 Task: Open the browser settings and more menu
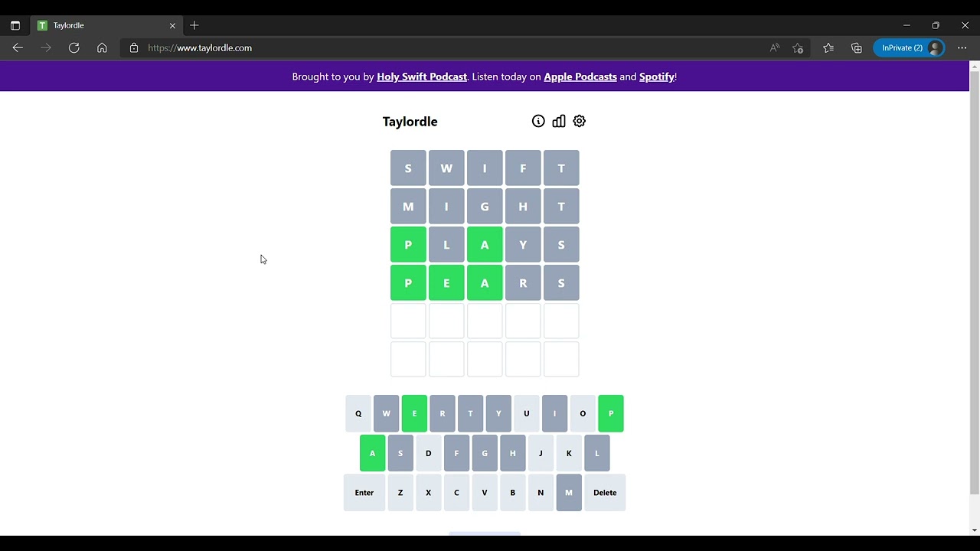click(x=962, y=47)
